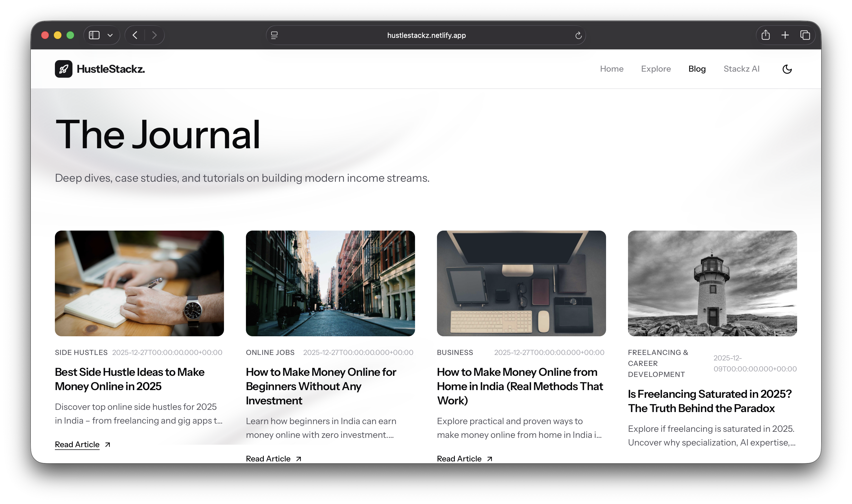Click the browser forward arrow
The image size is (852, 504).
pos(155,35)
